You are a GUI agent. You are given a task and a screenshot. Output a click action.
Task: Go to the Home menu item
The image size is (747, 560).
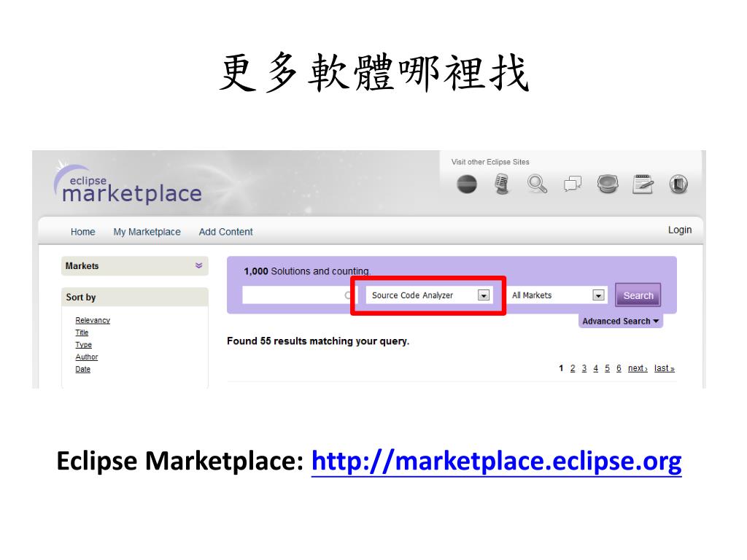[83, 232]
